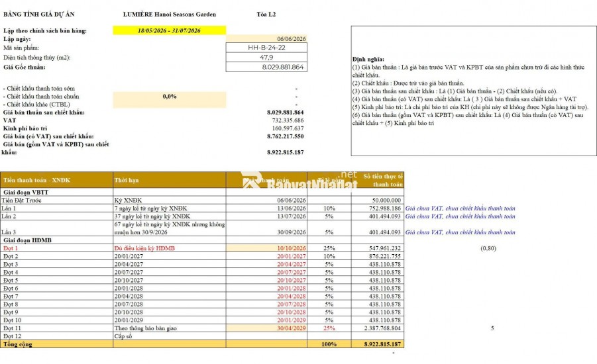Click the 'Thời hạn' column header
This screenshot has width=597, height=364.
click(x=170, y=180)
